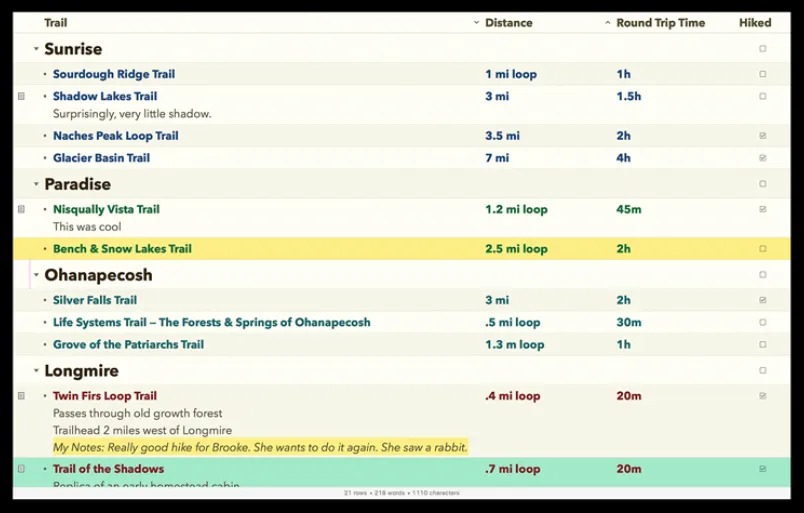Image resolution: width=804 pixels, height=513 pixels.
Task: Click note 'Surprisingly, very little shadow.'
Action: pyautogui.click(x=132, y=114)
